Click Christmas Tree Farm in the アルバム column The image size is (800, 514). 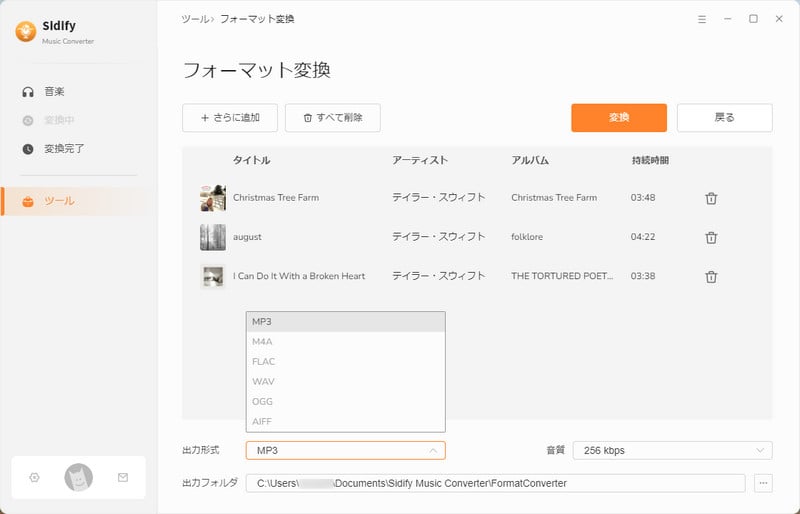pyautogui.click(x=554, y=198)
